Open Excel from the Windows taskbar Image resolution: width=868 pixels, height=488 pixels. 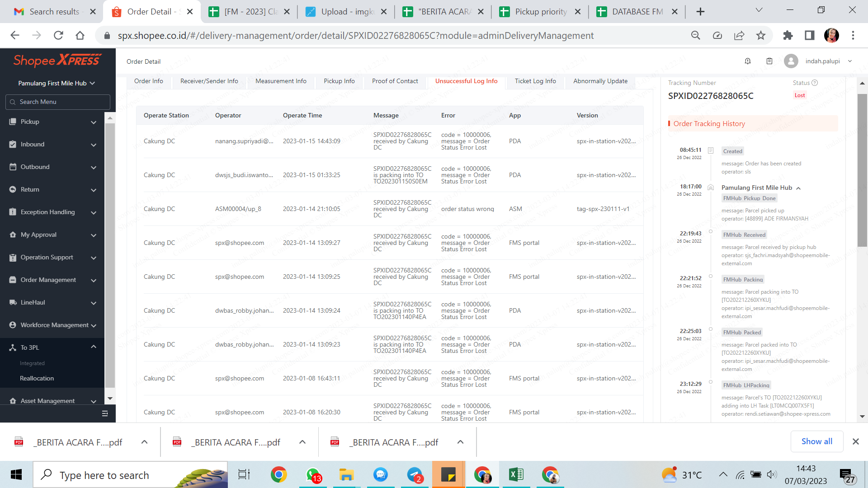click(x=516, y=474)
